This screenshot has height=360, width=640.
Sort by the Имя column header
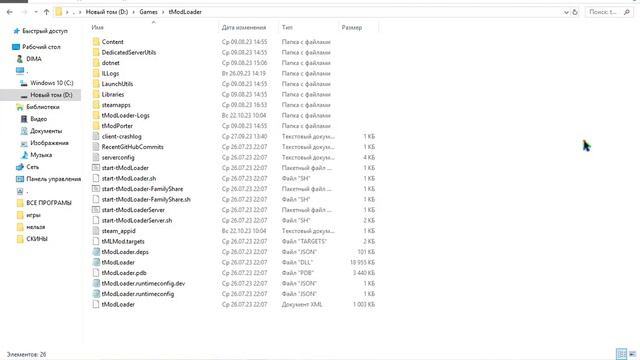coord(98,27)
